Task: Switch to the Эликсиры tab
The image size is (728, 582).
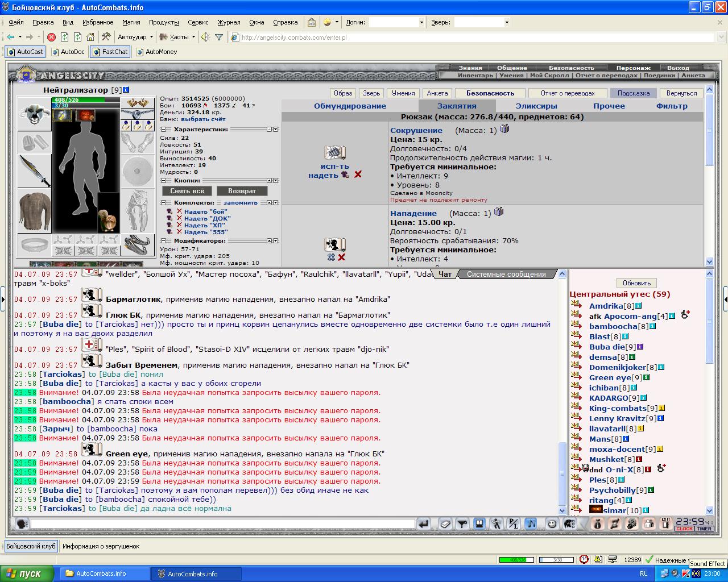Action: 536,106
